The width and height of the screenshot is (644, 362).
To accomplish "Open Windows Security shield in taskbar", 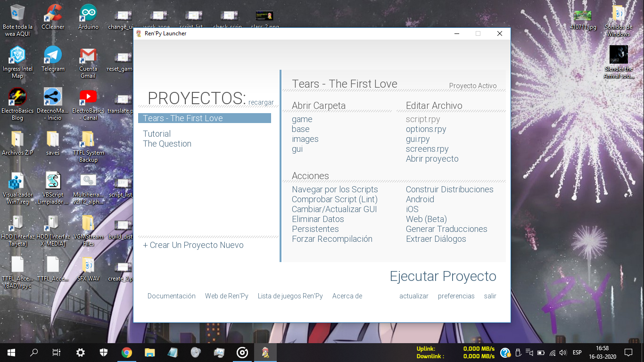I will pos(104,352).
